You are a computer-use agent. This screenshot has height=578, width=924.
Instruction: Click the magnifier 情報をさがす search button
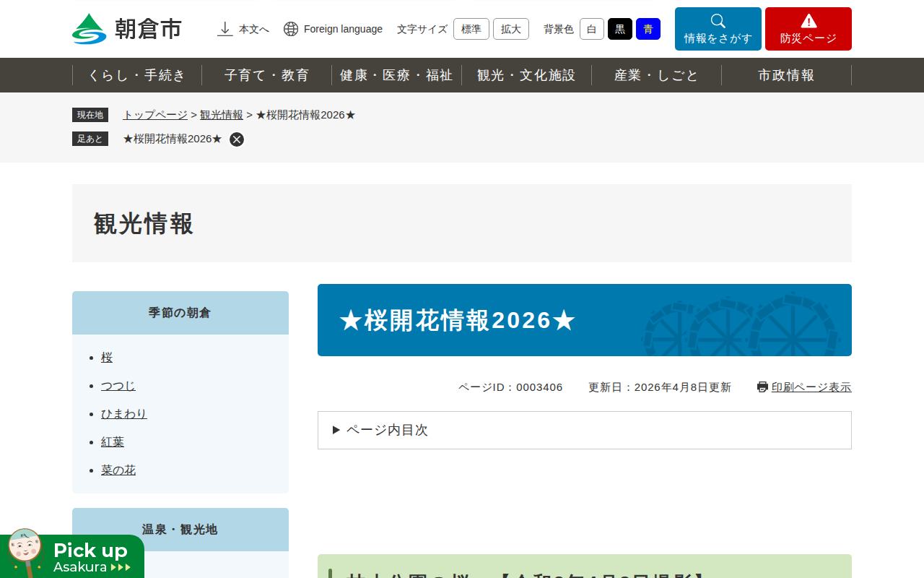tap(718, 29)
